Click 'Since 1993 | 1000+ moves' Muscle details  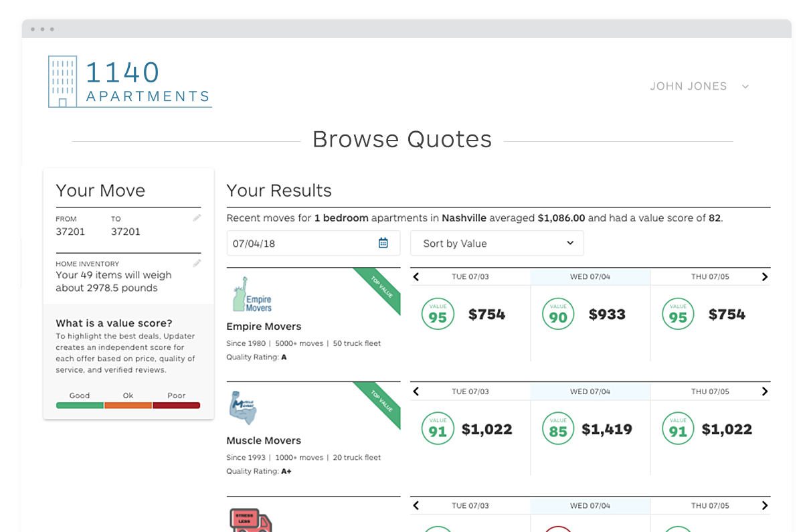tap(304, 458)
